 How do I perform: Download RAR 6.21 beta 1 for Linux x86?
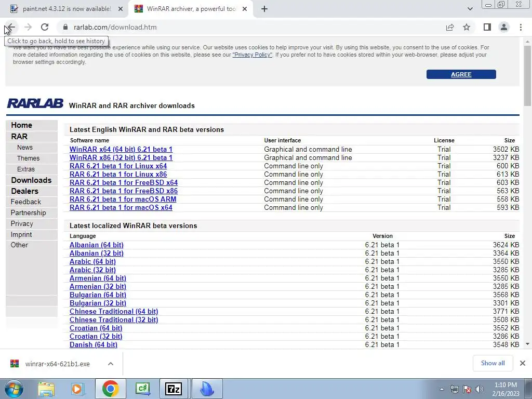tap(118, 175)
